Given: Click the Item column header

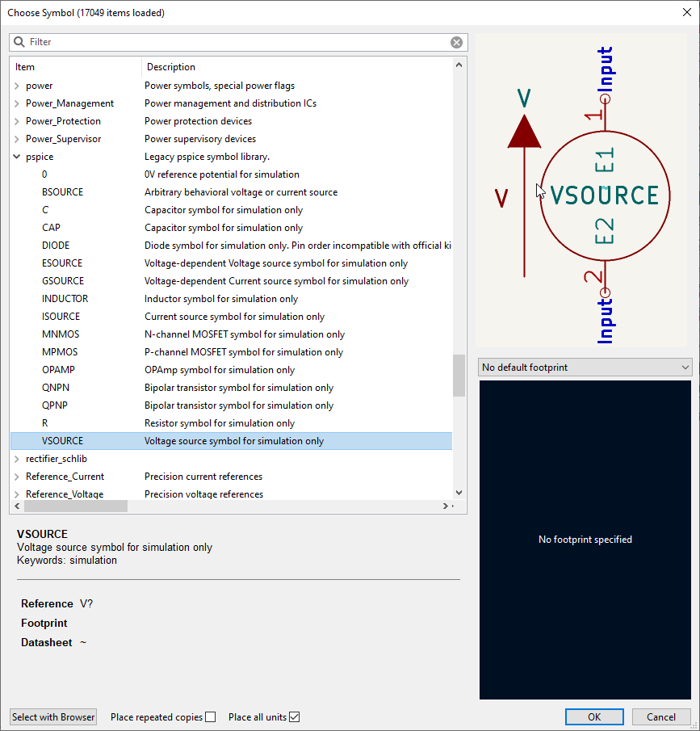Looking at the screenshot, I should [77, 67].
